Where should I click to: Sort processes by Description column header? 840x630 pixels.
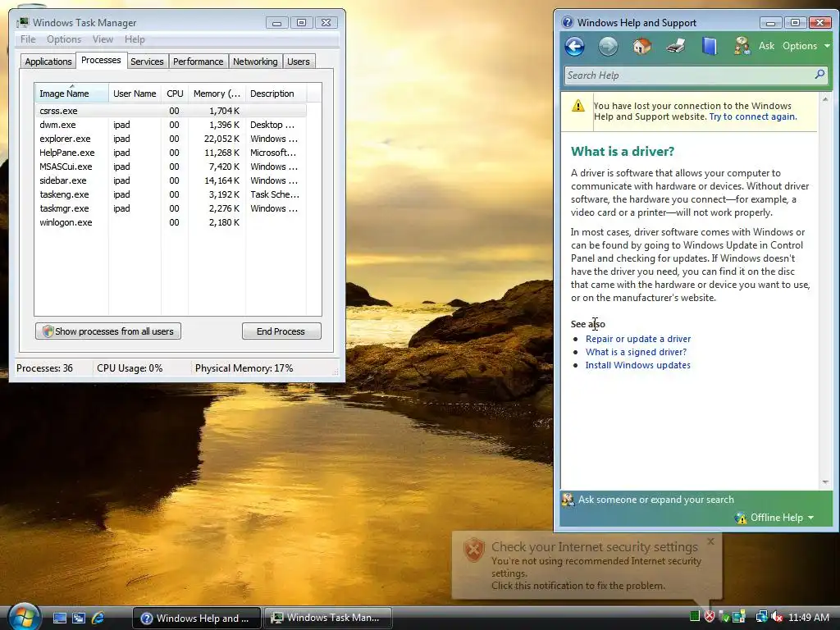tap(276, 94)
